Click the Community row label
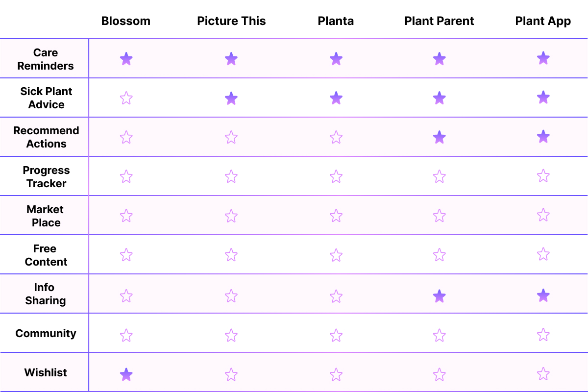The image size is (588, 392). (x=46, y=334)
